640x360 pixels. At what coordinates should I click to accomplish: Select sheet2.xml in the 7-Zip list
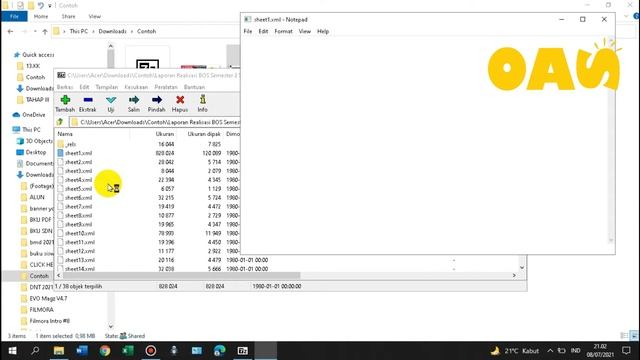point(78,162)
